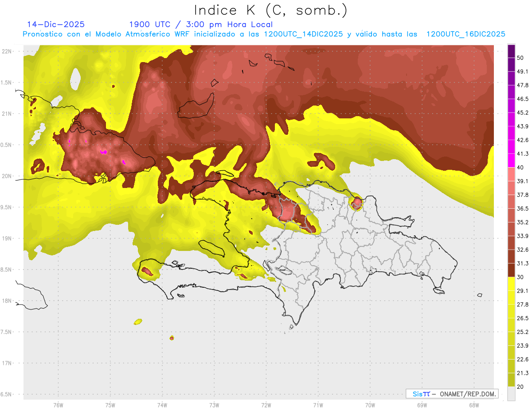Click the '32.6' color scale value
Screen dimensions: 532x411
[x=522, y=250]
